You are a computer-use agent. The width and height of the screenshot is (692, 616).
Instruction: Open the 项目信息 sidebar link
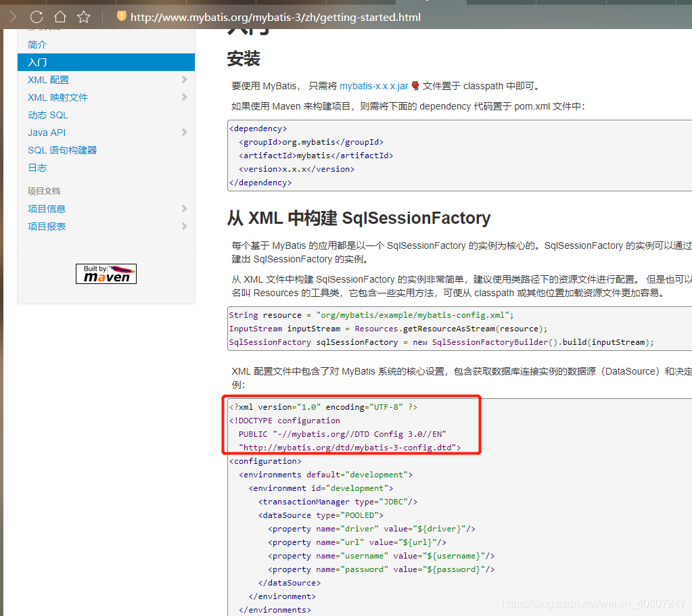(47, 209)
